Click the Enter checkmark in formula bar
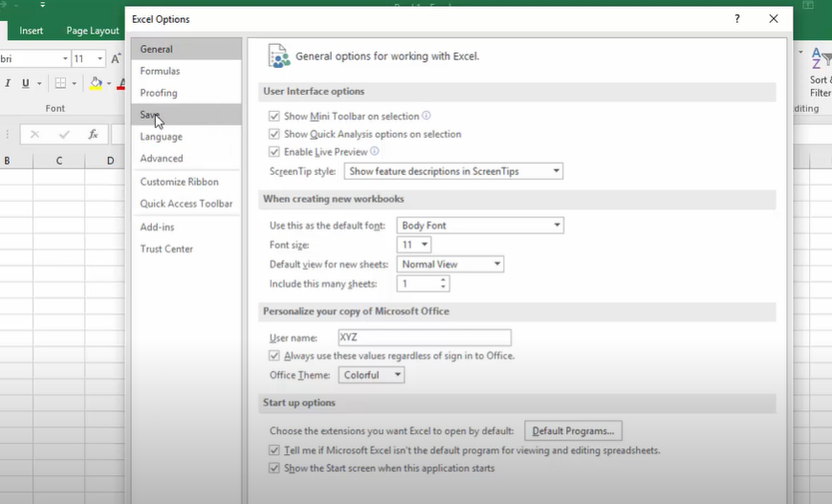The image size is (832, 504). coord(64,134)
